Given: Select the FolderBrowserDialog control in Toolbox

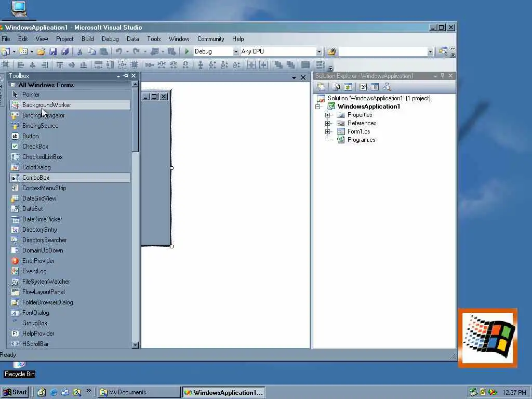Looking at the screenshot, I should coord(70,302).
